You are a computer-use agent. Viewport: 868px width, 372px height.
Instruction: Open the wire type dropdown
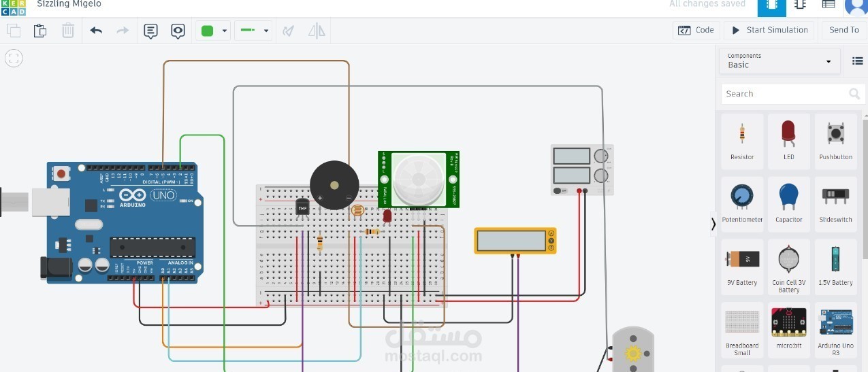tap(253, 31)
